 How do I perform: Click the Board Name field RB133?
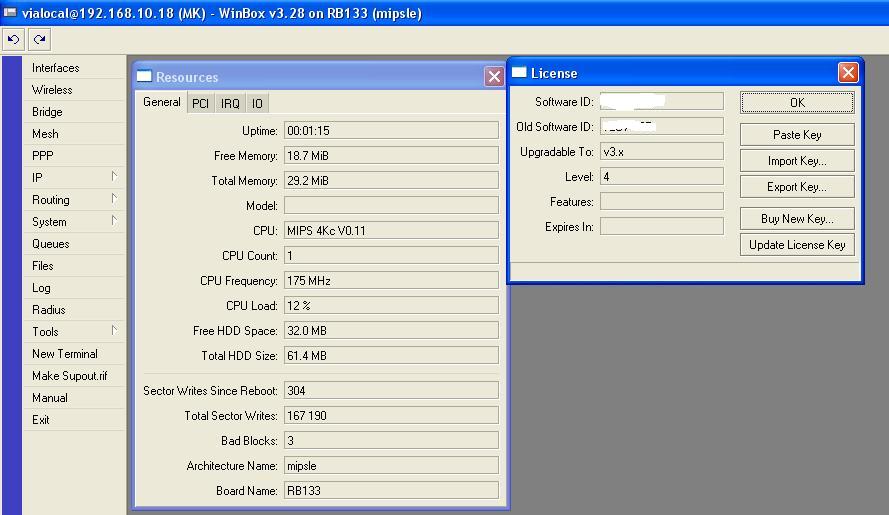[x=391, y=490]
